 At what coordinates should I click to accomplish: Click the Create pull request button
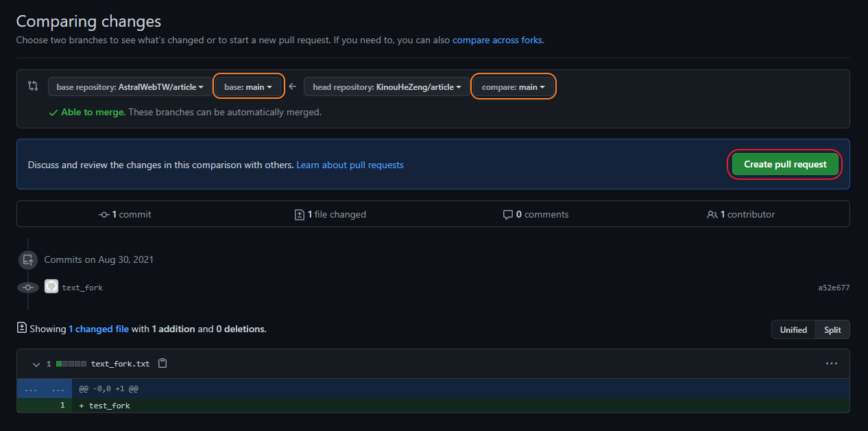coord(785,165)
